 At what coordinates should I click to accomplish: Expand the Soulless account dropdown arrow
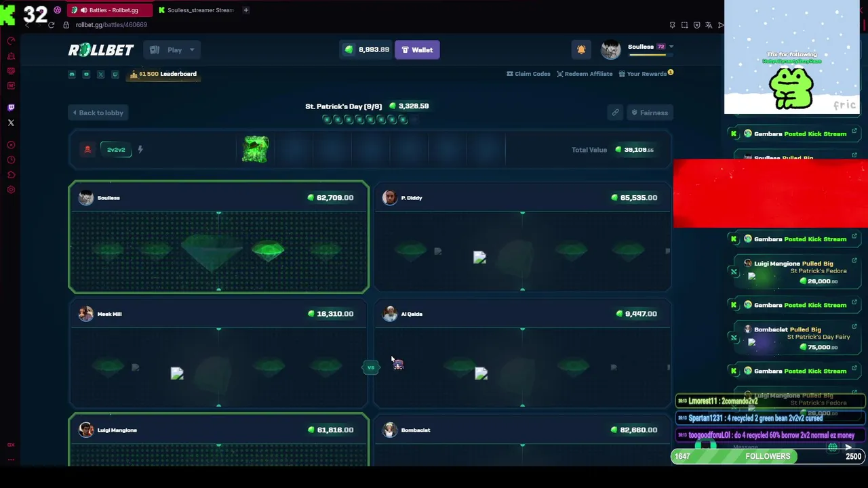pos(671,47)
